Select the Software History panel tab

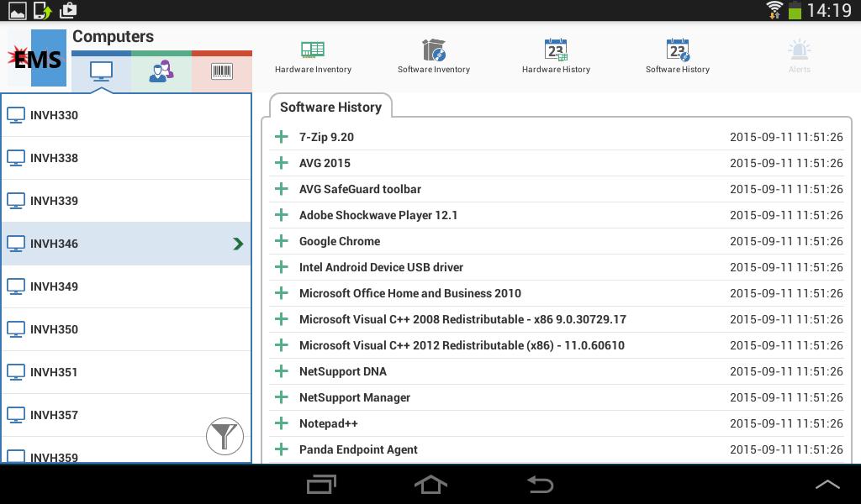(x=330, y=107)
